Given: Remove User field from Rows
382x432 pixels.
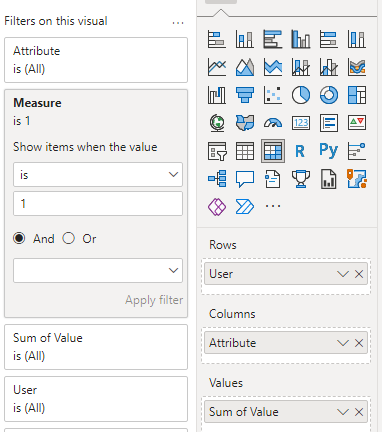Looking at the screenshot, I should point(359,274).
